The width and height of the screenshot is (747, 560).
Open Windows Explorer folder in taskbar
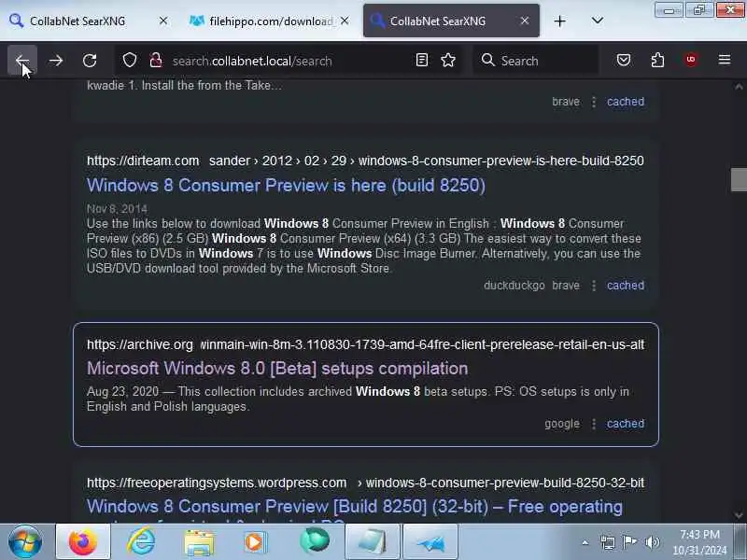point(199,541)
